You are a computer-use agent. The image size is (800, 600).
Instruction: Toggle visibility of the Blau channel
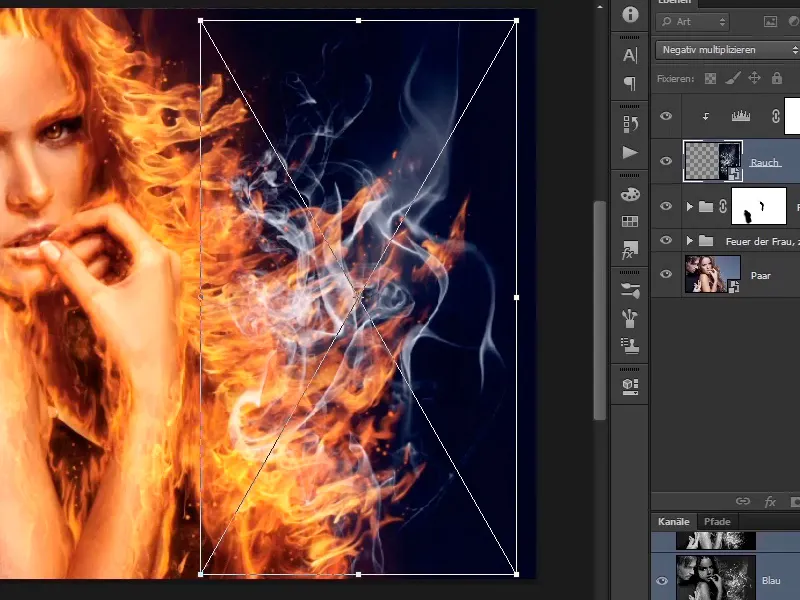point(662,581)
